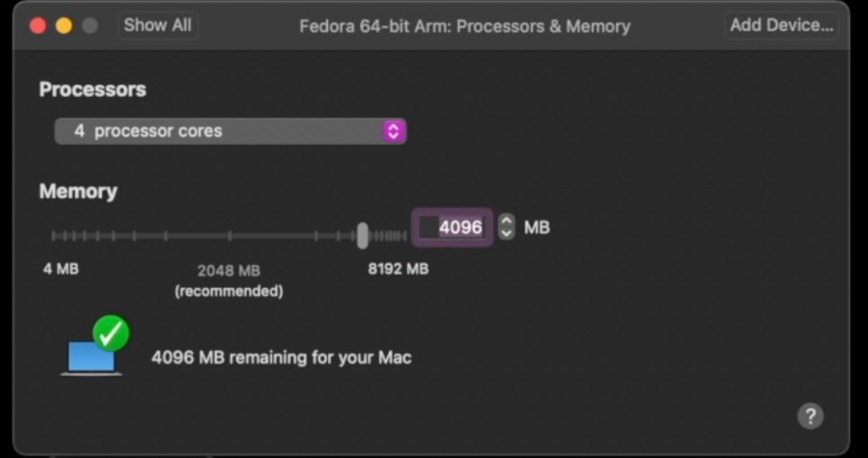This screenshot has height=458, width=868.
Task: Open the processor cores dropdown
Action: (x=230, y=131)
